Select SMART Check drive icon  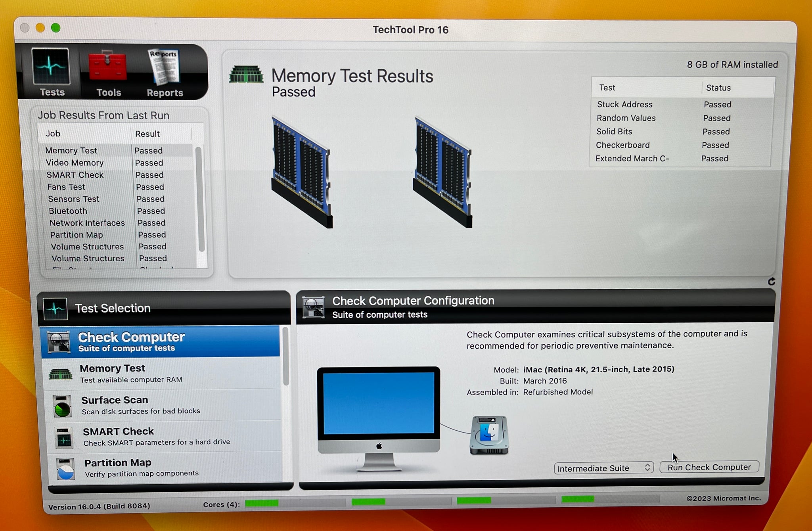(x=64, y=437)
